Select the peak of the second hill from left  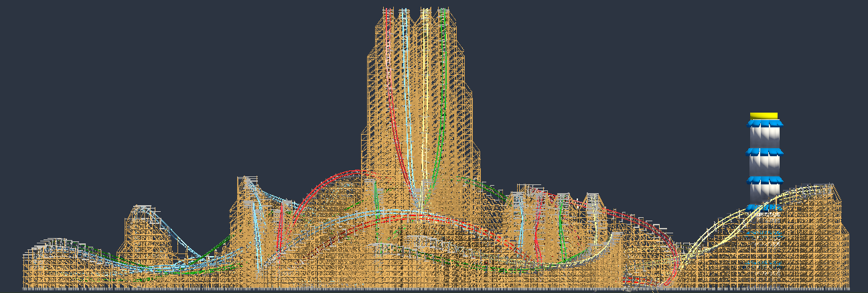tap(248, 181)
